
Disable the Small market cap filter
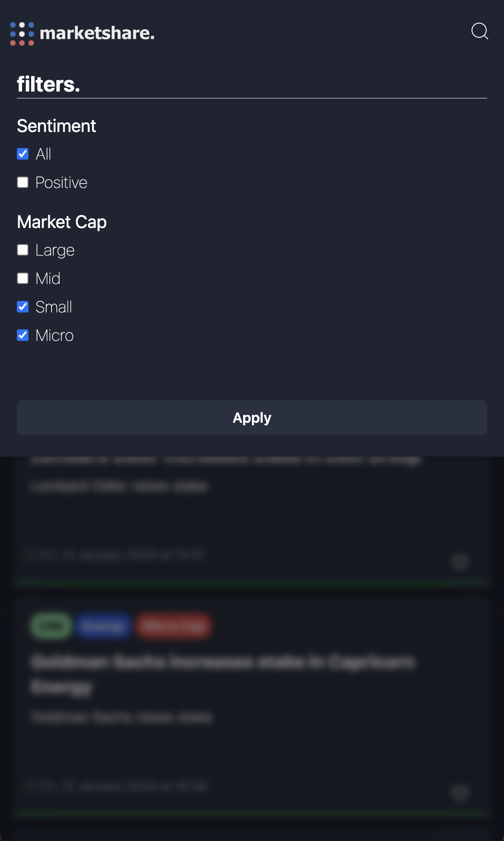point(23,307)
